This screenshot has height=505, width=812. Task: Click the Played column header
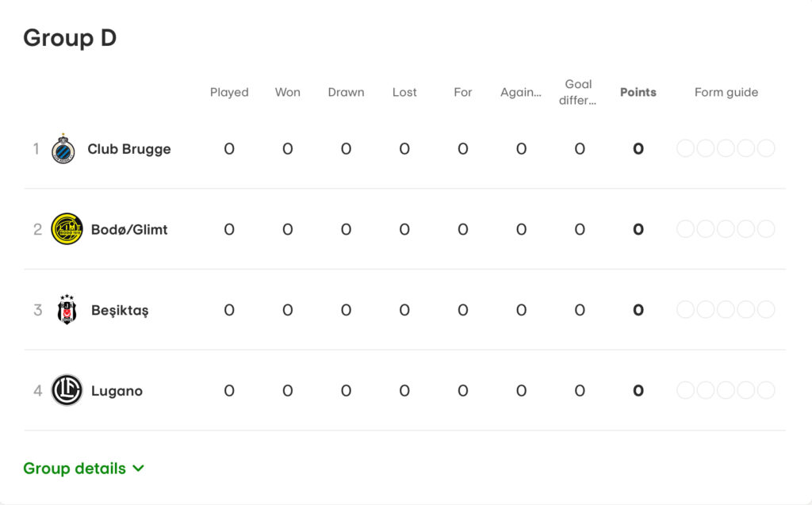pos(229,92)
